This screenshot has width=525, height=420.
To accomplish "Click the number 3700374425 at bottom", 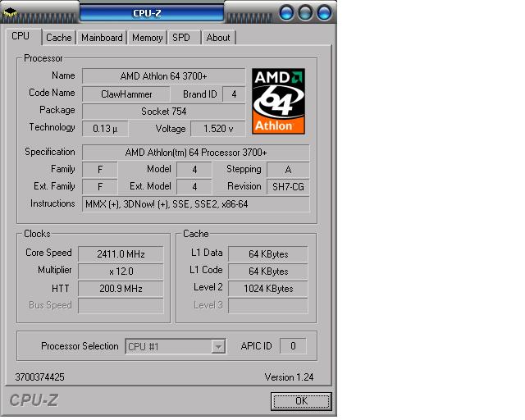I will 39,377.
